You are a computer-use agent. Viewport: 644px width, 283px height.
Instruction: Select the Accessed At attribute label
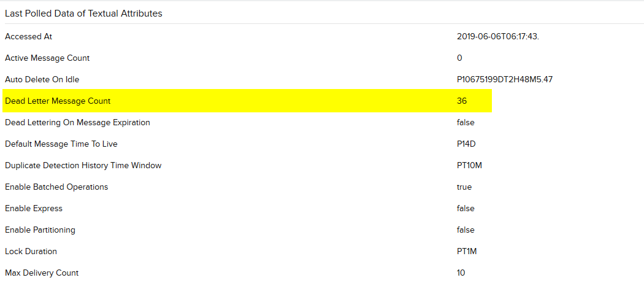(28, 37)
